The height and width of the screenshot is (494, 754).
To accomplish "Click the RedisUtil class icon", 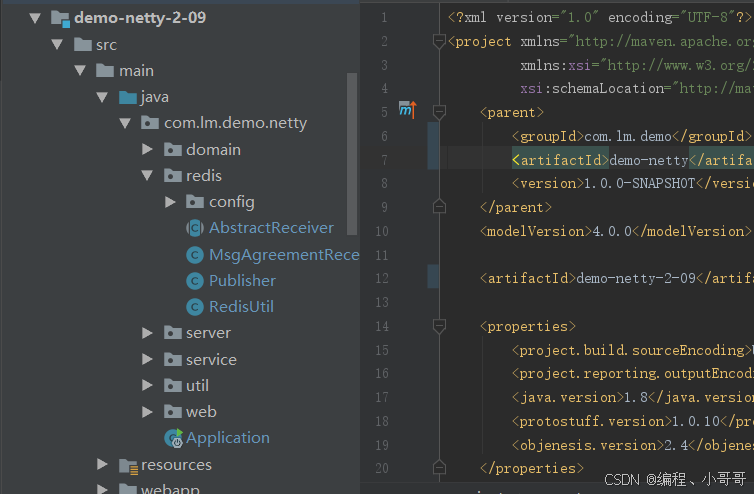I will click(x=195, y=307).
